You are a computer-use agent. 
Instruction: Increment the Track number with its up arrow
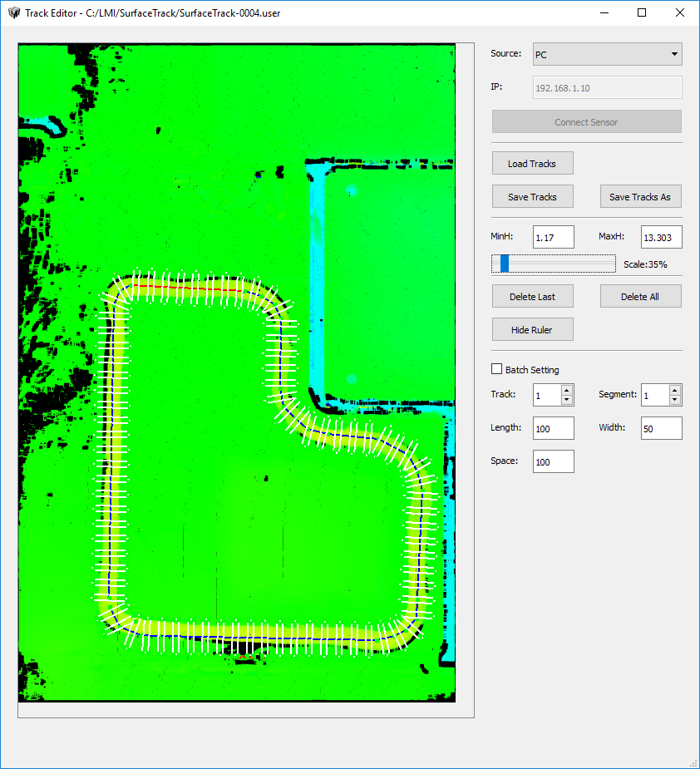pyautogui.click(x=566, y=391)
